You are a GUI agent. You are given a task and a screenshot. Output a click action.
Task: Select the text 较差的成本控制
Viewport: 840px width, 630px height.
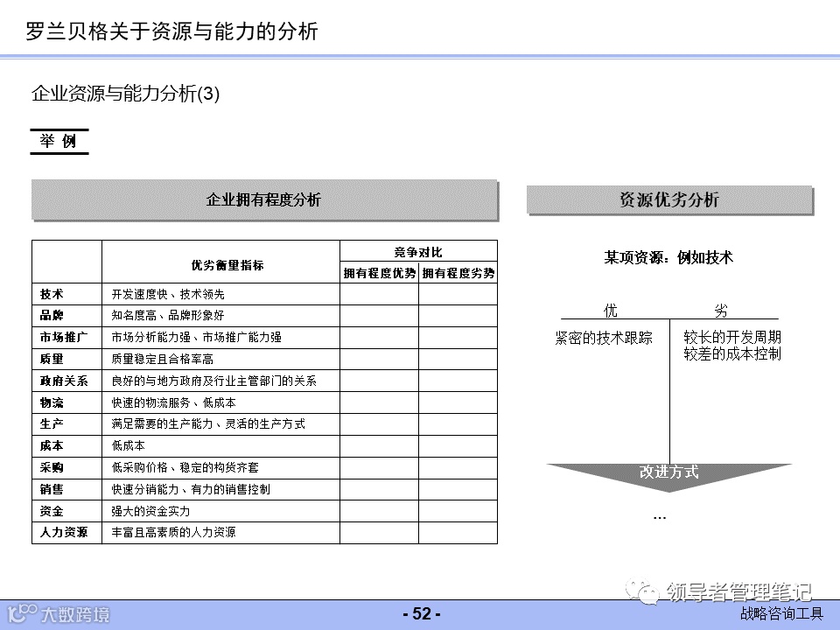tap(732, 353)
